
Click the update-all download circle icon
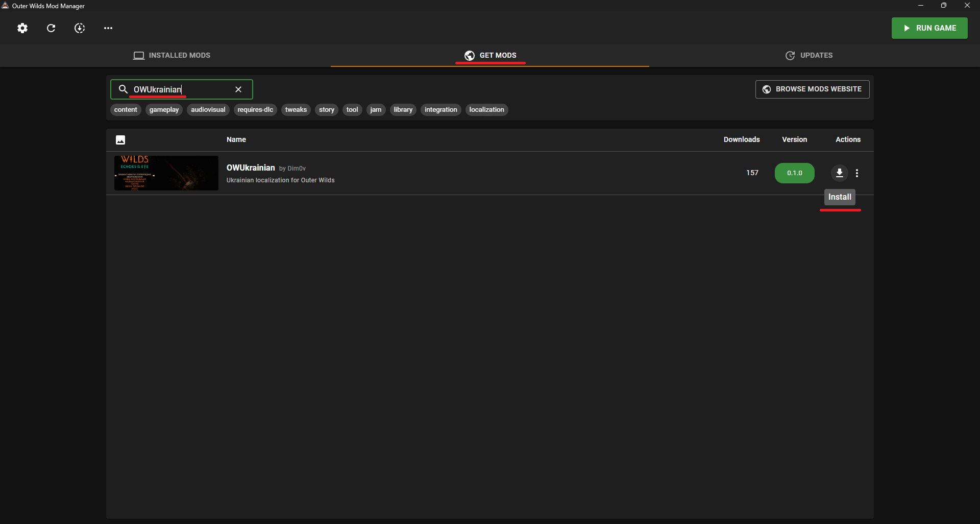point(80,28)
